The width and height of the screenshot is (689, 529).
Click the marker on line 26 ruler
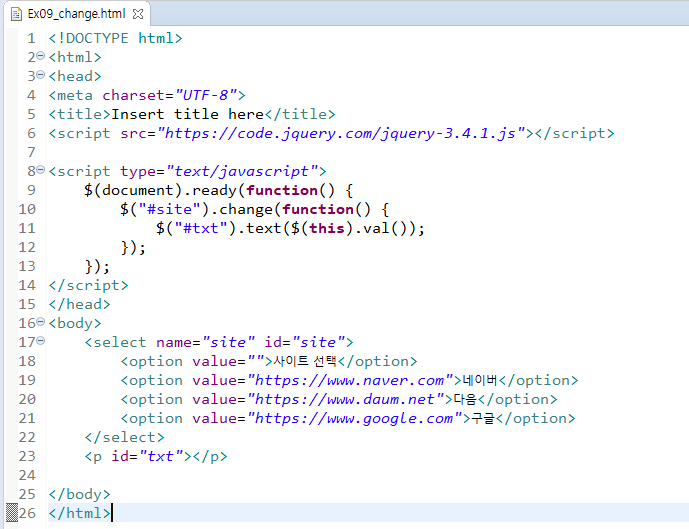[12, 513]
